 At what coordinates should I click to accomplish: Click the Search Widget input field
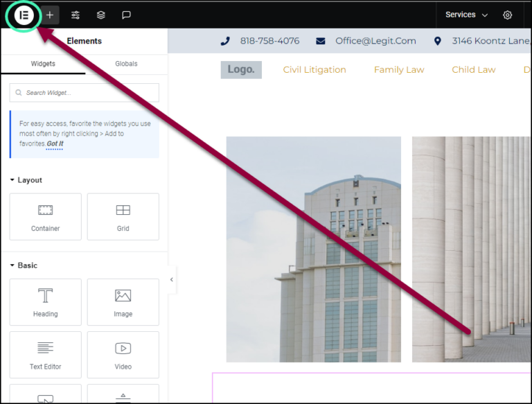[85, 93]
